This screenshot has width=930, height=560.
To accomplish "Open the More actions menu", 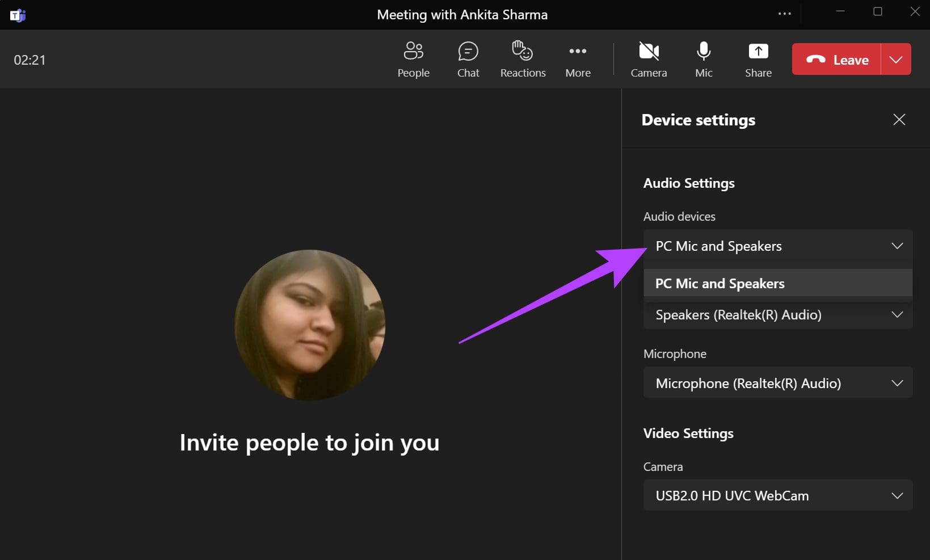I will 578,60.
